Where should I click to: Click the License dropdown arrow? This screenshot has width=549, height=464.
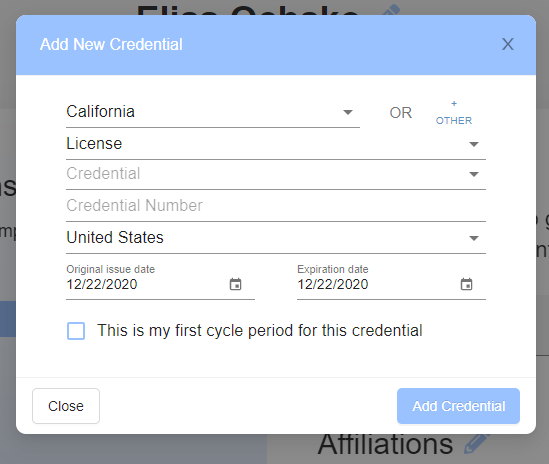pos(474,144)
